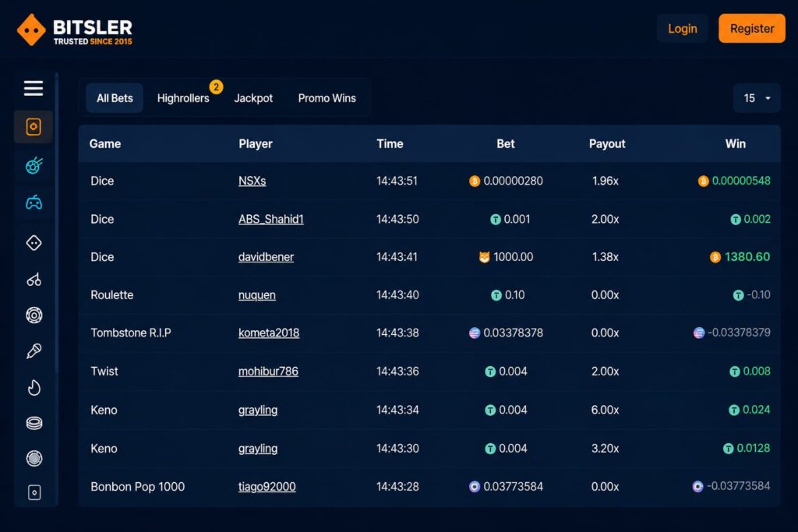
Task: Click Bitcoin icon beside win 1380.60
Action: [715, 257]
